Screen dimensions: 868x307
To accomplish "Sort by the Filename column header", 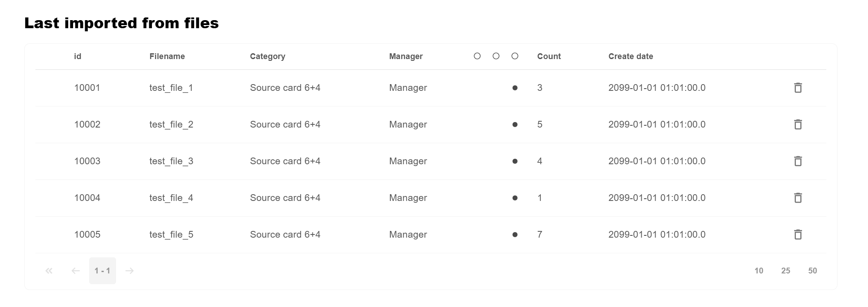I will (x=167, y=56).
